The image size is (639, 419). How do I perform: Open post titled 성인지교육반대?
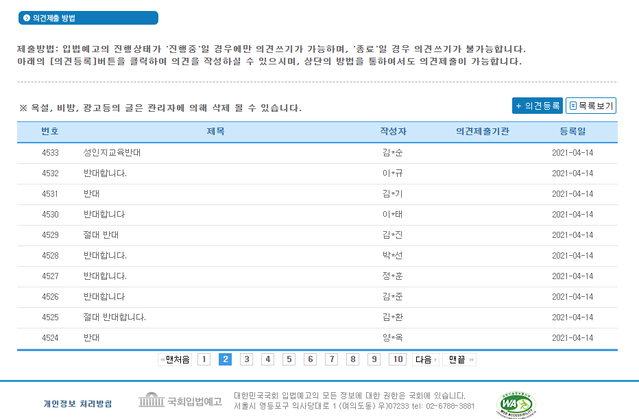(112, 153)
